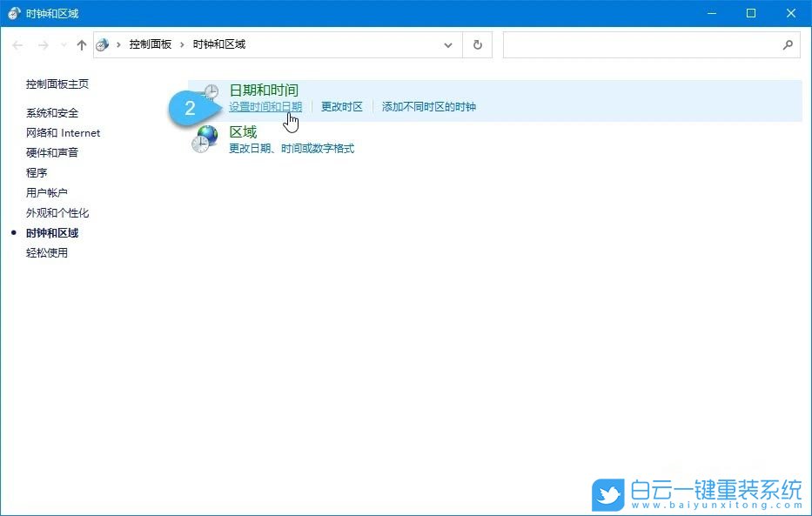Click the Region globe icon
Screen dimensions: 812x516
(x=205, y=137)
